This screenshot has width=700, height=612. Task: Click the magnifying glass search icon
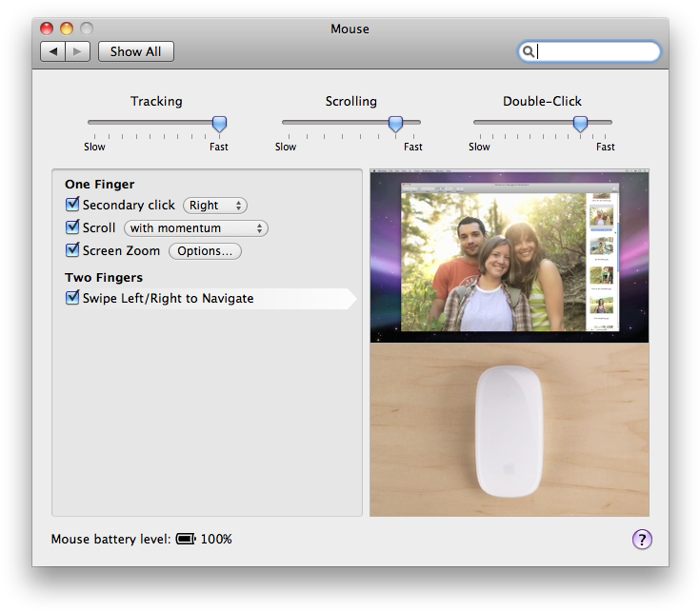(528, 51)
